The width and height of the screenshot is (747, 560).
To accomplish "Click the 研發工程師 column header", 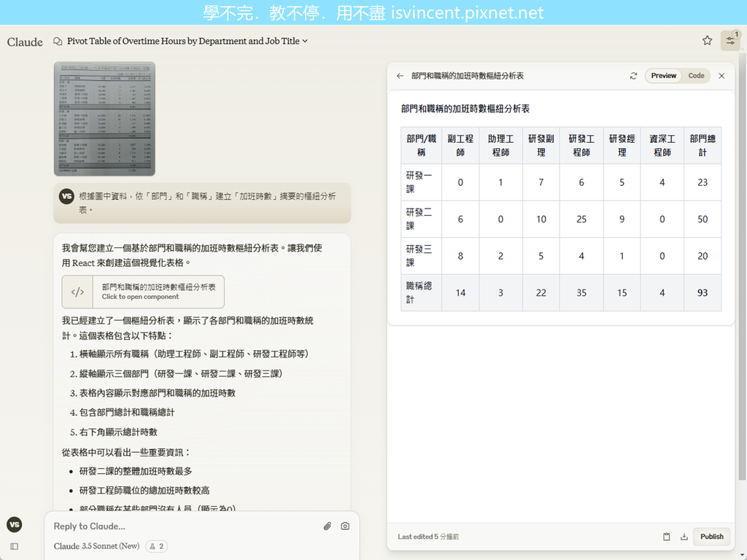I will pos(581,146).
